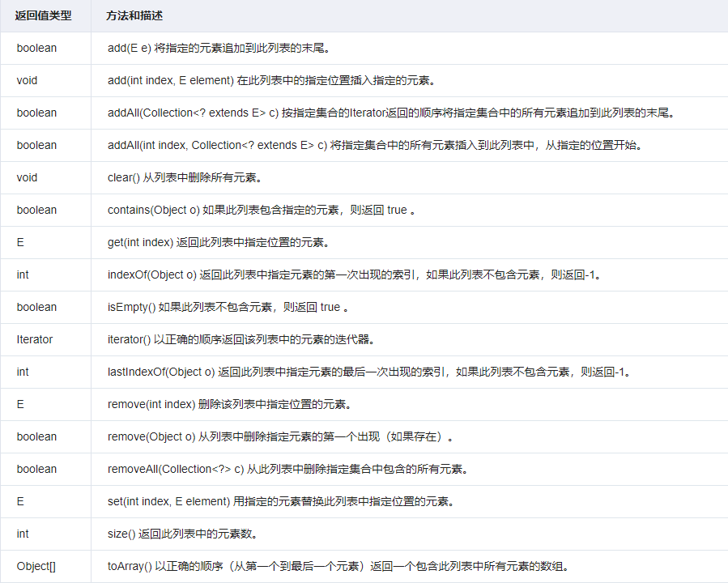Select the Iterator return type cell
The height and width of the screenshot is (583, 728).
click(x=32, y=339)
